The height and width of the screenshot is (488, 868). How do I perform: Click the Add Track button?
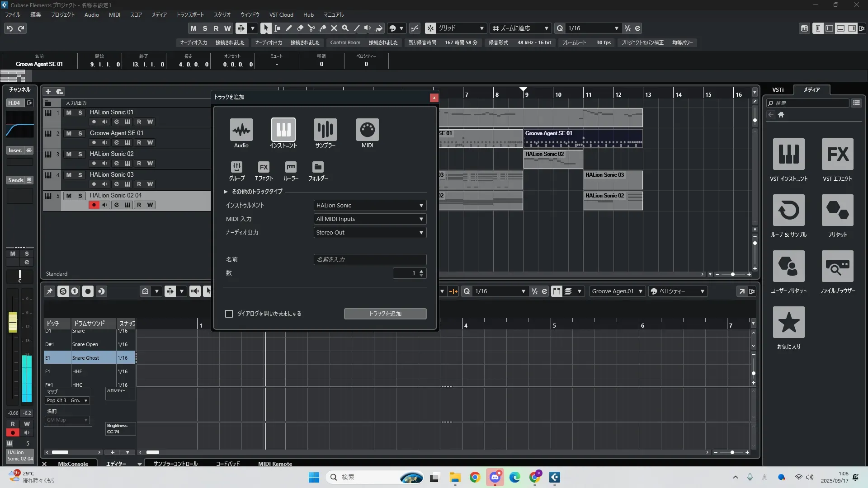[x=385, y=314]
